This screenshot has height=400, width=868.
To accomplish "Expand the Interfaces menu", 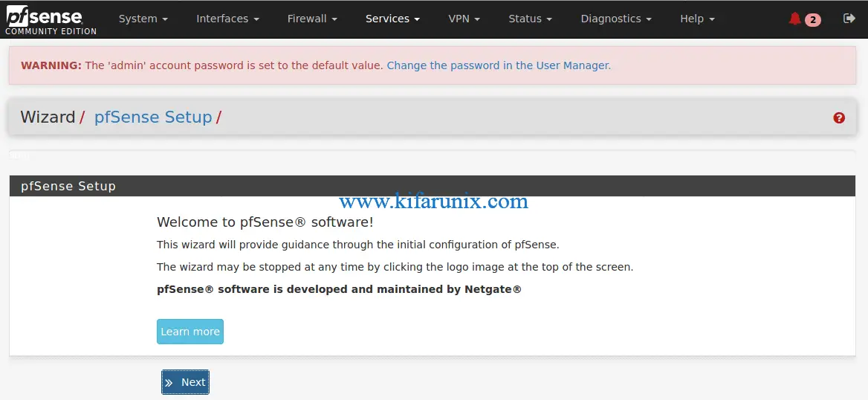I will 227,19.
